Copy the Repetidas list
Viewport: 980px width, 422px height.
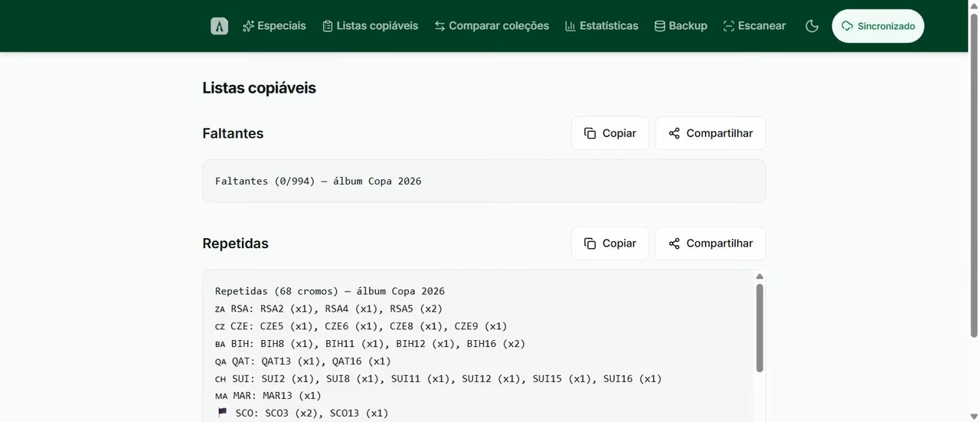(610, 244)
